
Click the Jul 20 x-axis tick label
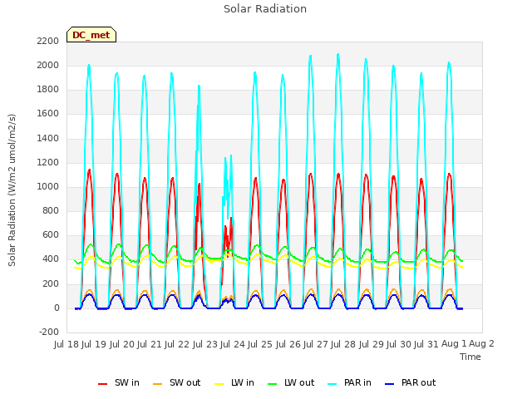122,344
